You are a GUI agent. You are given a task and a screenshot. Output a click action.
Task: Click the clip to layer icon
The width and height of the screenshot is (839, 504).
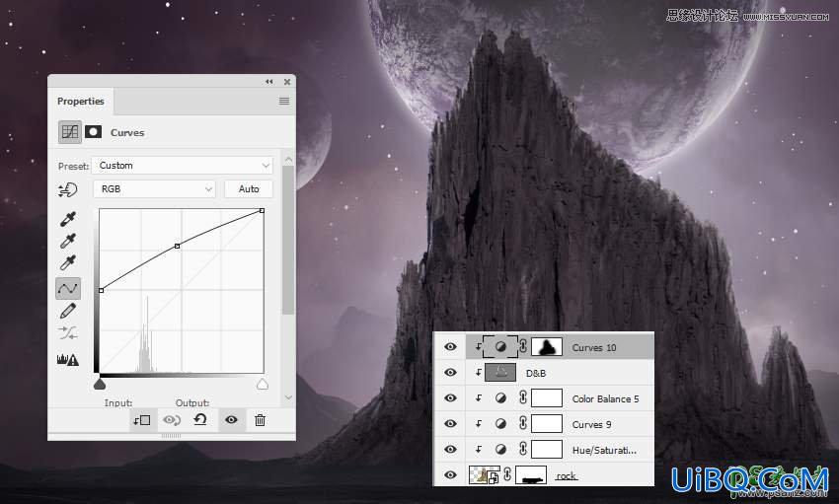click(x=142, y=420)
